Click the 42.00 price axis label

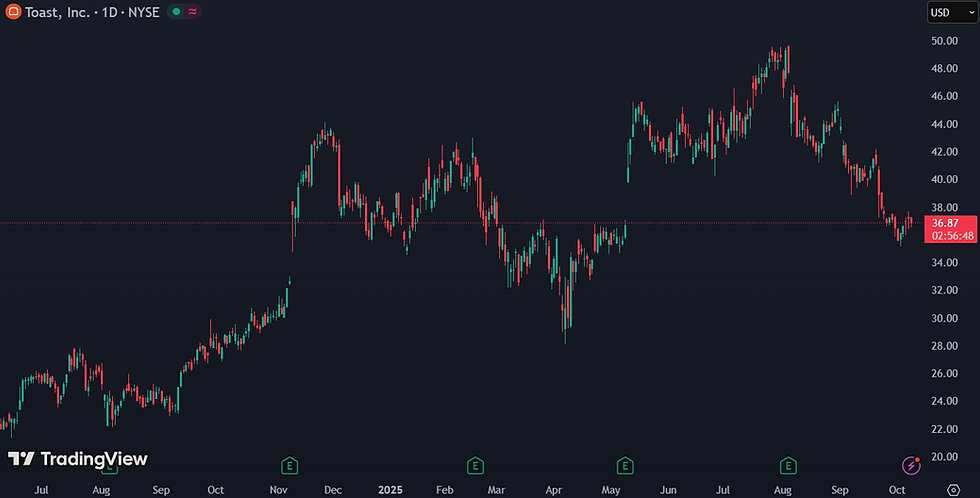(944, 151)
